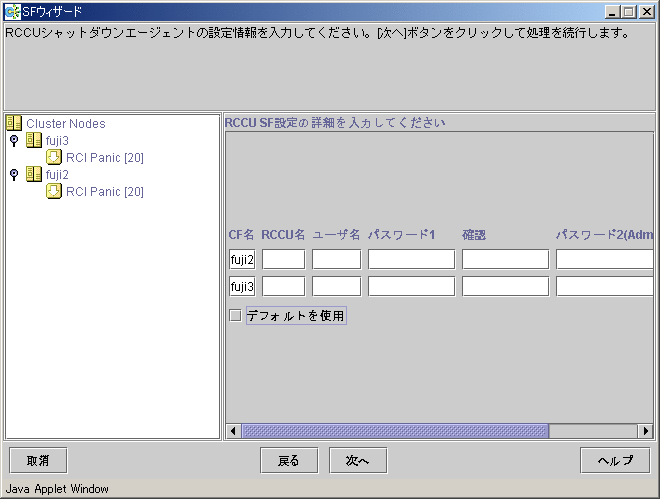Open help with the ヘルプ button
Viewport: 660px width, 499px height.
click(x=615, y=460)
